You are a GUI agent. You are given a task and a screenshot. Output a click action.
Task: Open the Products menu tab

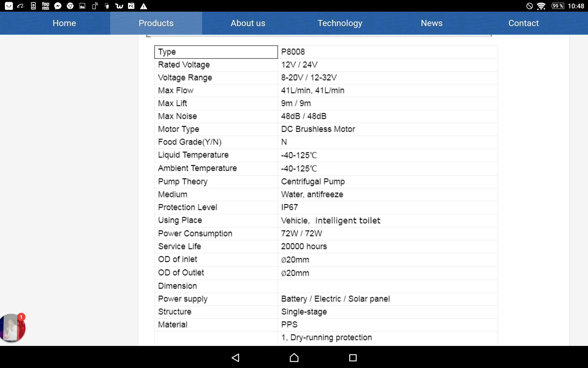(x=156, y=23)
